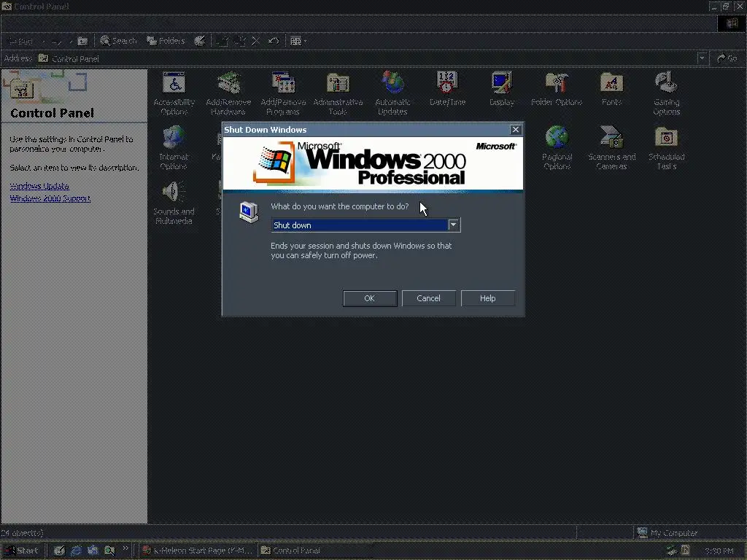This screenshot has height=560, width=747.
Task: Click the Go button beside Address bar
Action: coord(727,58)
